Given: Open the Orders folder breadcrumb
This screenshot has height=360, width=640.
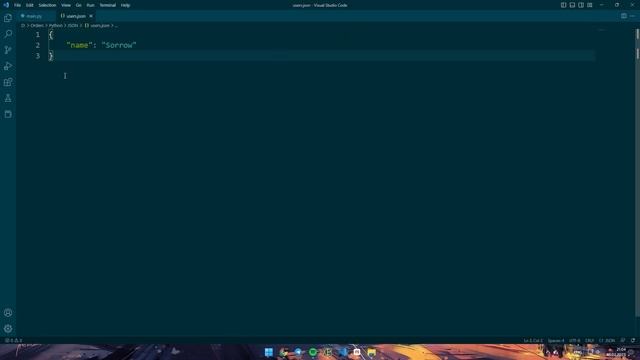Looking at the screenshot, I should coord(37,25).
